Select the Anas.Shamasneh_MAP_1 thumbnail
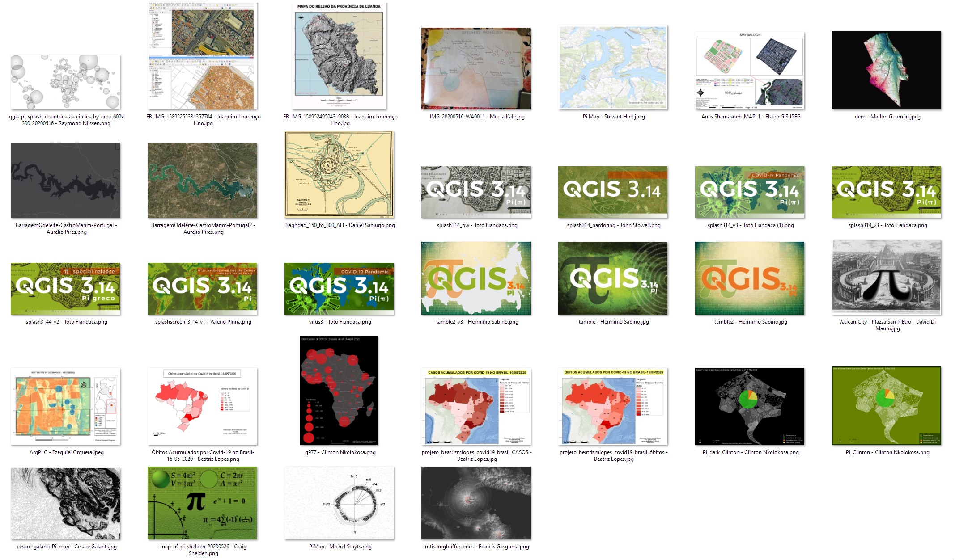955x560 pixels. point(750,71)
